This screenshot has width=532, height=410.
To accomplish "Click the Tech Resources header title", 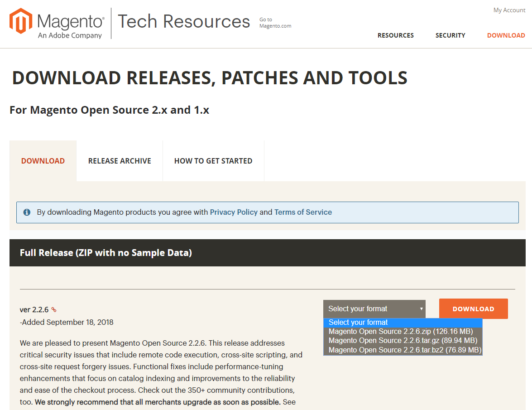I will tap(184, 22).
